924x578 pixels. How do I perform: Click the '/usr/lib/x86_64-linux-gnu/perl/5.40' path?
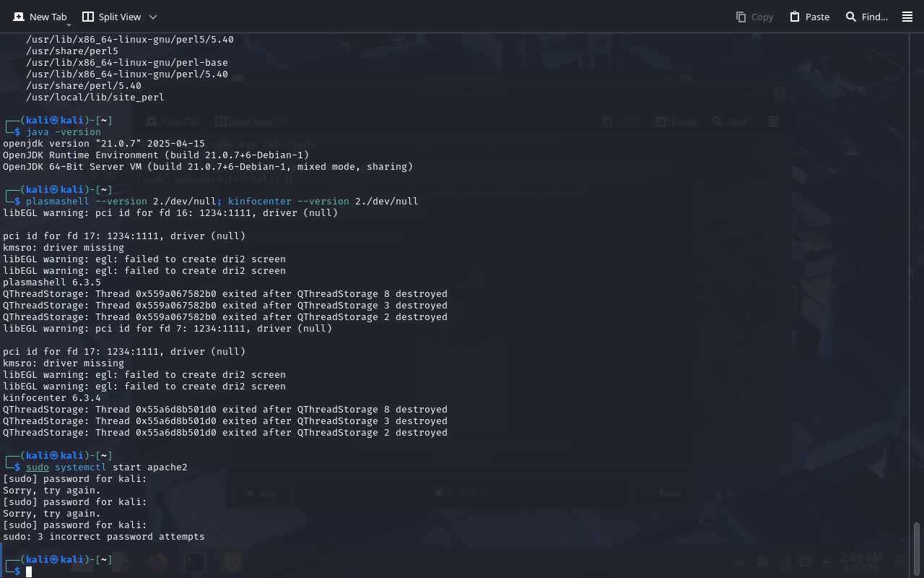click(127, 74)
